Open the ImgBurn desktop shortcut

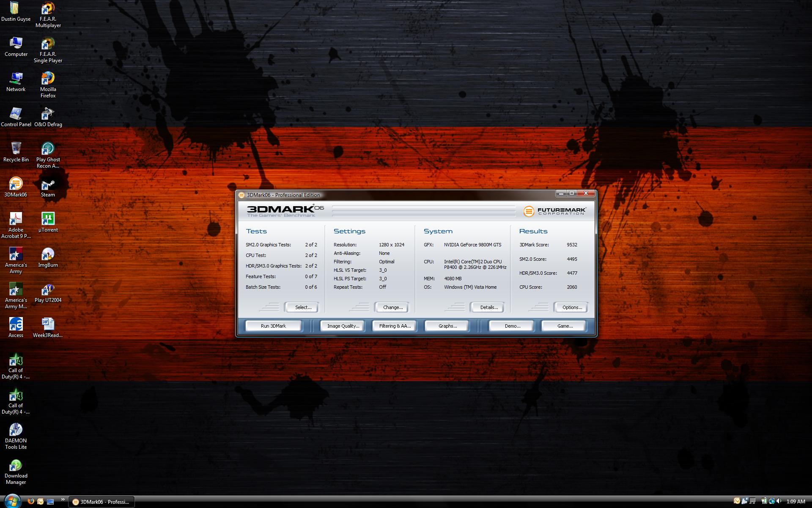(x=48, y=255)
